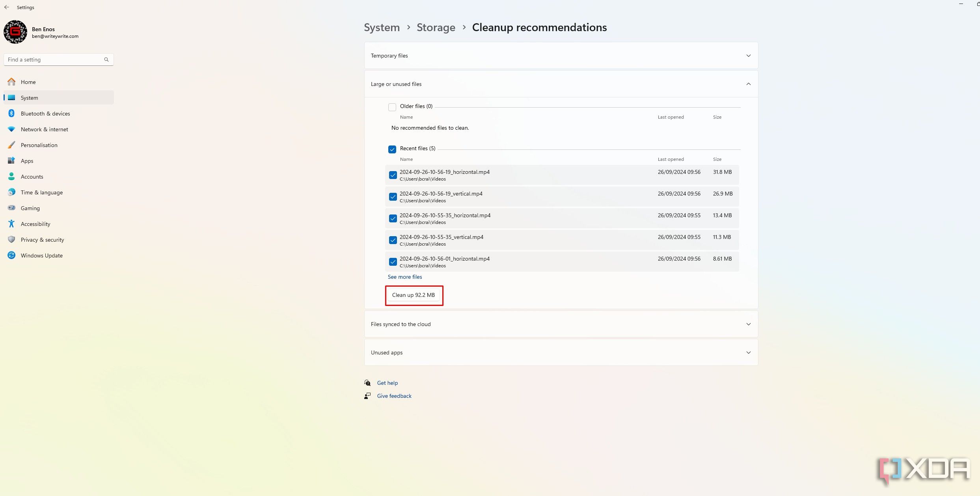980x496 pixels.
Task: Click the Bluetooth icon in sidebar
Action: click(11, 113)
